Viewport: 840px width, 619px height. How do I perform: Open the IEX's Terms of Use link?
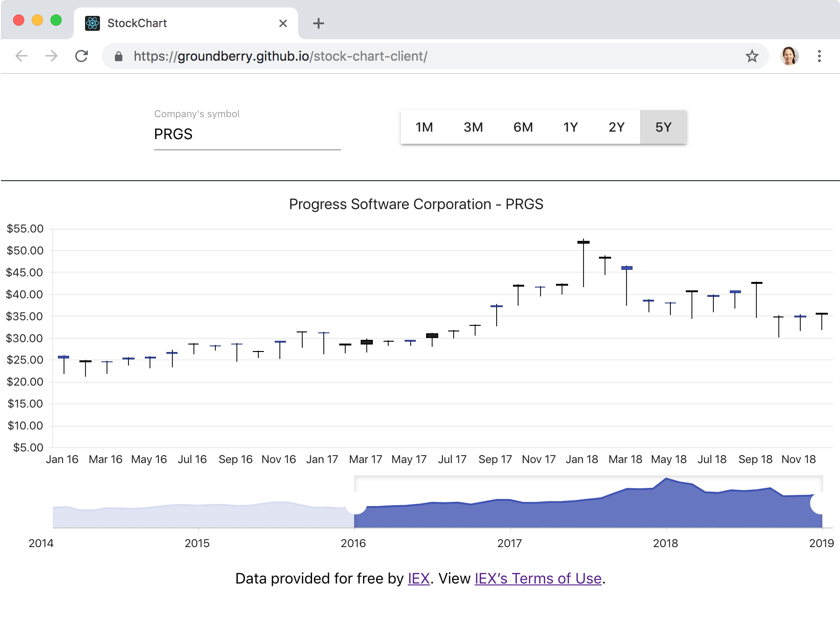point(538,578)
